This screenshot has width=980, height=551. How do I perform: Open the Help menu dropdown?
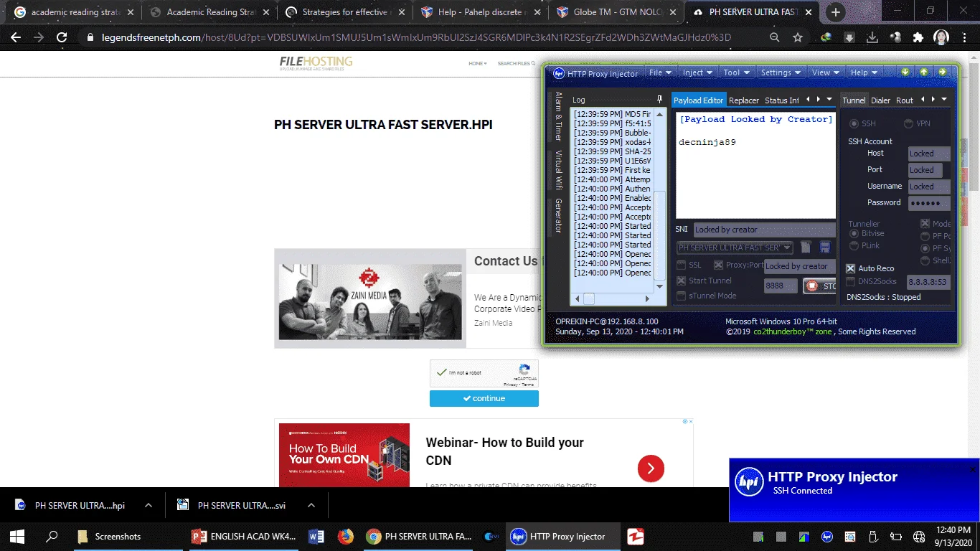pyautogui.click(x=864, y=72)
